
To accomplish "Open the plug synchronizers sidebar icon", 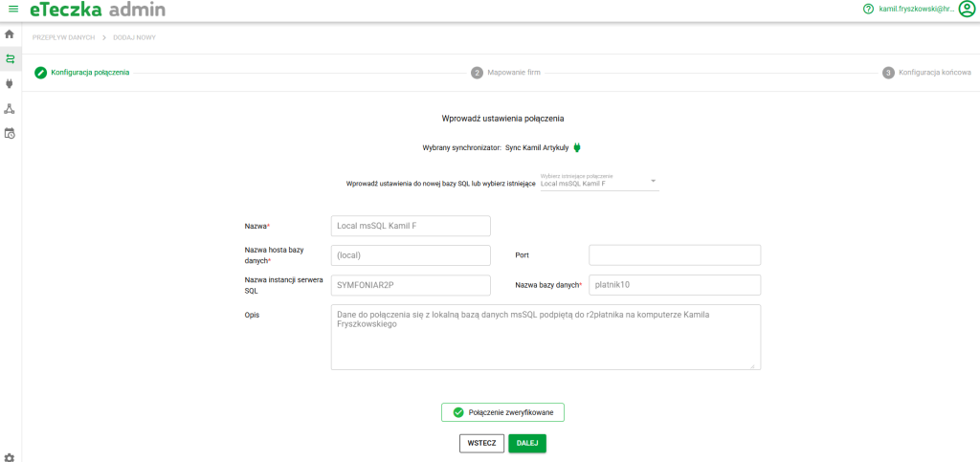I will coord(10,84).
